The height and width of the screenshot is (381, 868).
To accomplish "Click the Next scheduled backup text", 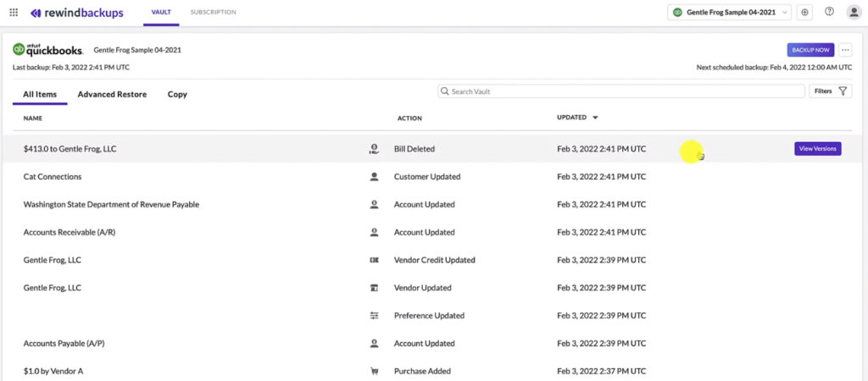I will [775, 68].
